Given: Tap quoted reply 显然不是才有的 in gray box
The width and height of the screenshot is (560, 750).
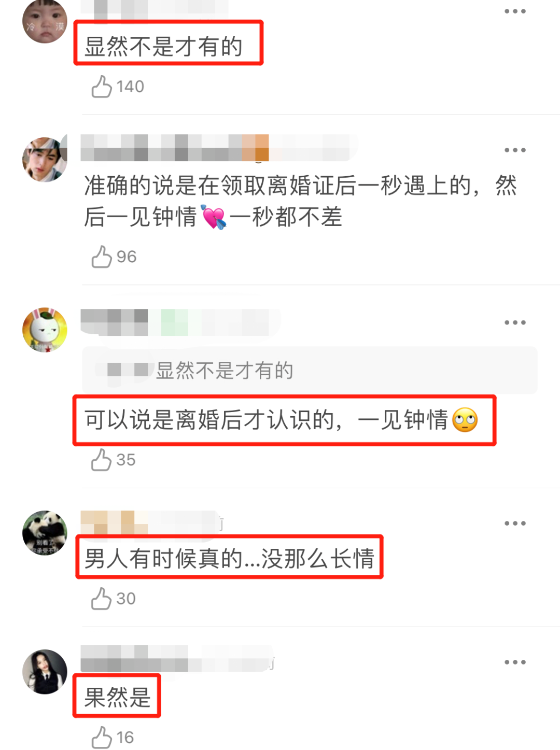Looking at the screenshot, I should click(x=310, y=370).
